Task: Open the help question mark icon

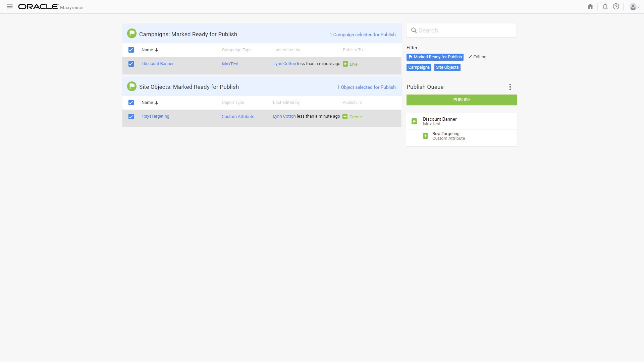Action: click(x=616, y=7)
